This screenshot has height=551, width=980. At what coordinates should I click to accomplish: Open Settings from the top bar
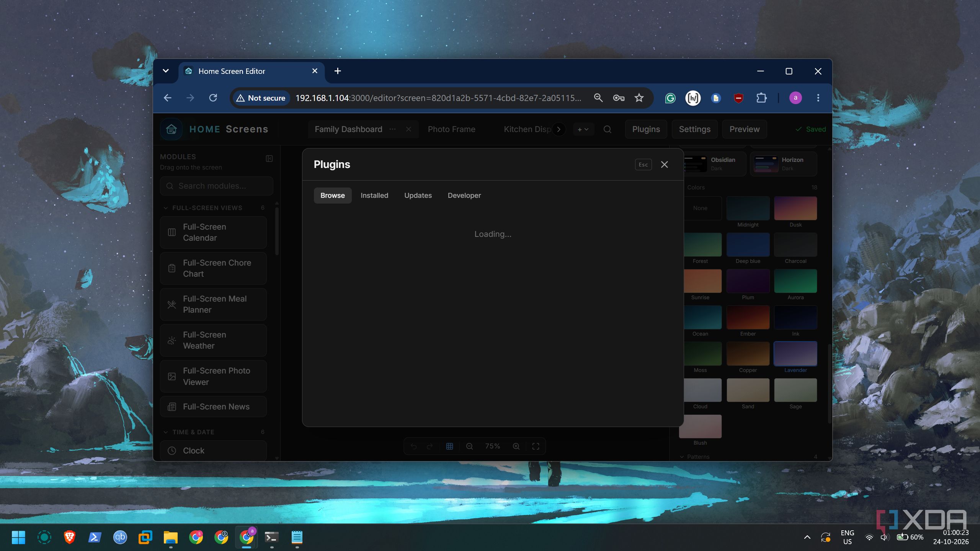point(694,129)
